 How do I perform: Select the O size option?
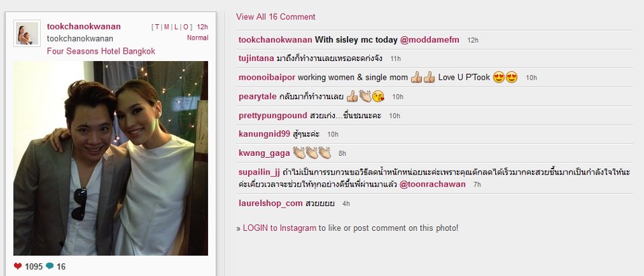click(186, 27)
